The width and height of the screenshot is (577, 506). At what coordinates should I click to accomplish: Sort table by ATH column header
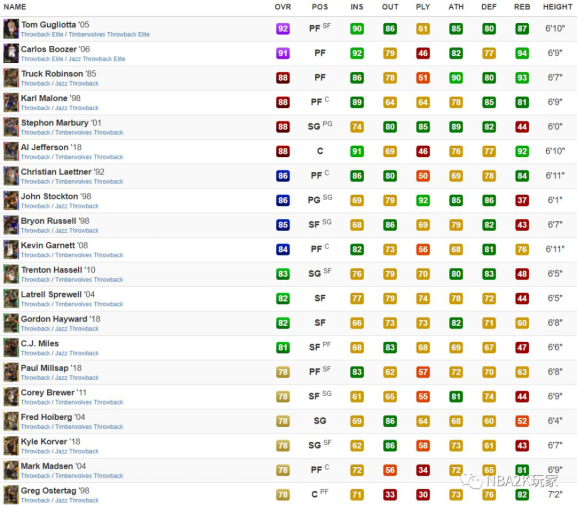pos(456,7)
